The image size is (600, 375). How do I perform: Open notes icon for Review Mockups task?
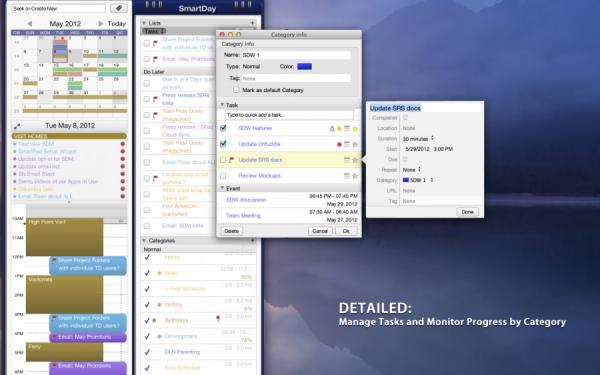pos(347,176)
